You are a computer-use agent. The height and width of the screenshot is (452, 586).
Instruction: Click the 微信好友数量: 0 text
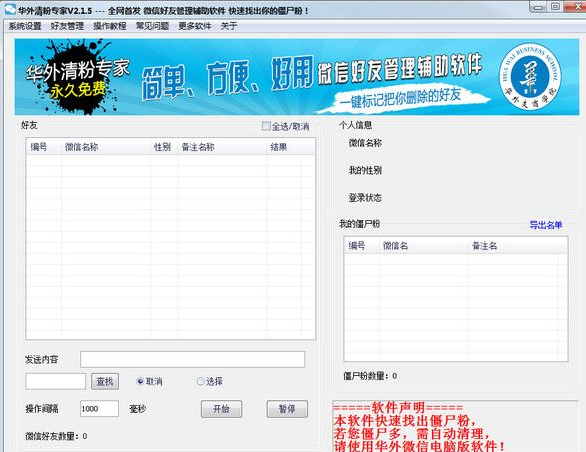56,436
